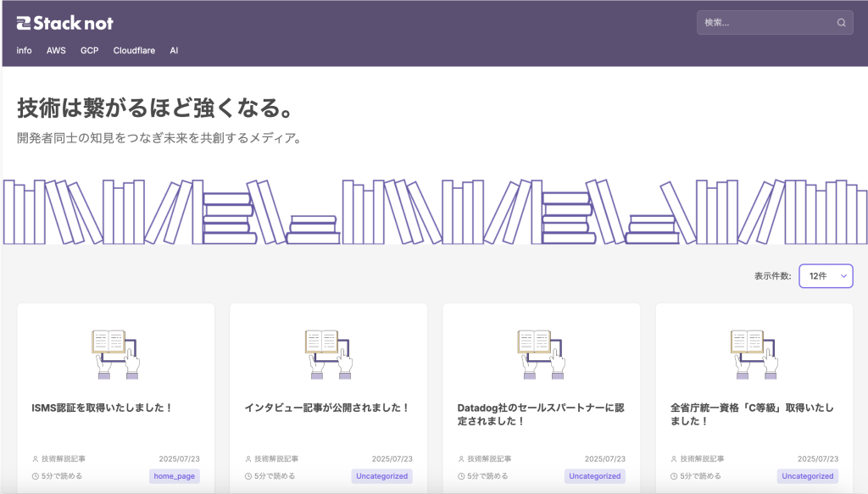868x494 pixels.
Task: Click clock icon on Datadog article card
Action: 461,476
